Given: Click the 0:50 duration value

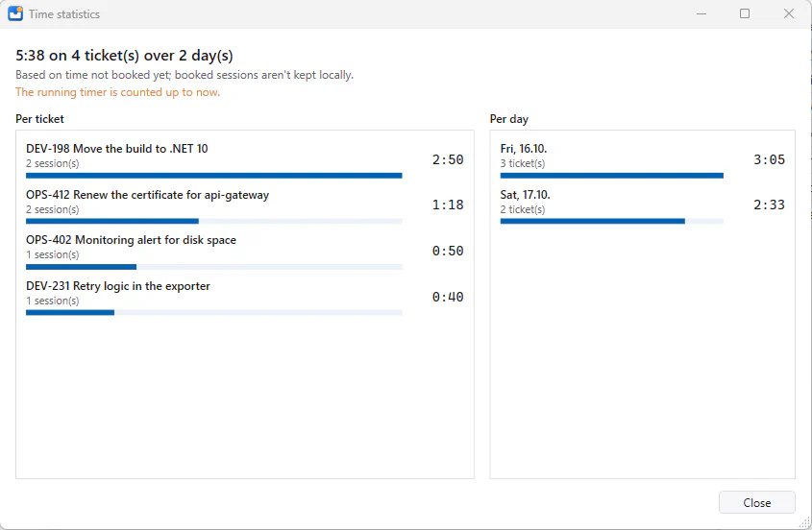Looking at the screenshot, I should (448, 251).
